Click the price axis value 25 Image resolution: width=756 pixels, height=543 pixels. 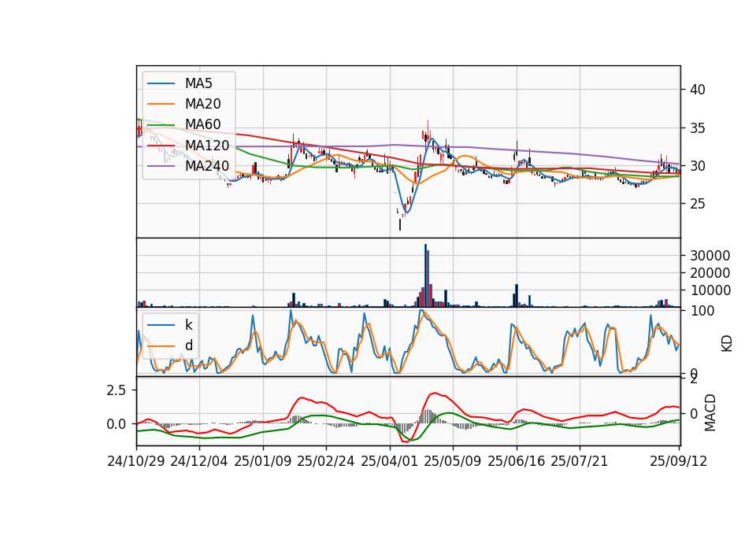697,204
